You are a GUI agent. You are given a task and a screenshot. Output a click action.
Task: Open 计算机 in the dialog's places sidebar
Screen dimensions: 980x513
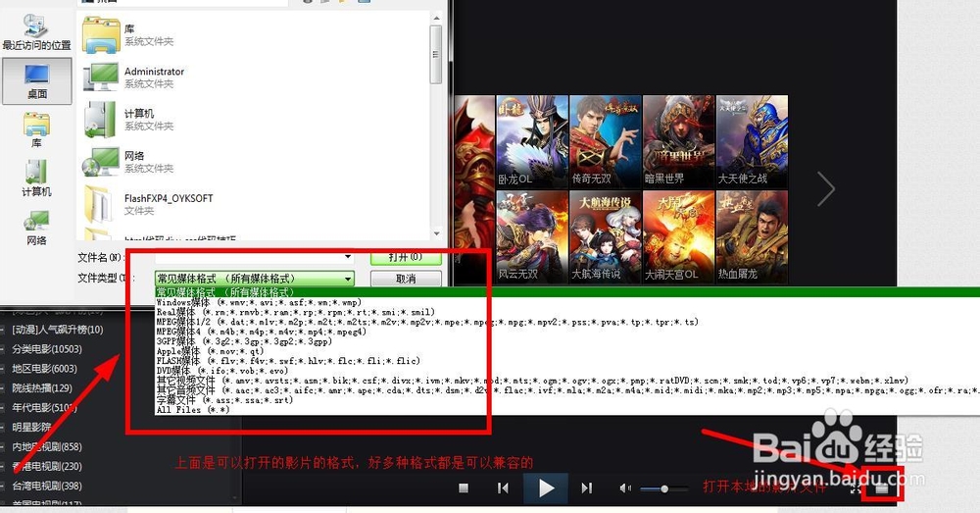(x=37, y=179)
